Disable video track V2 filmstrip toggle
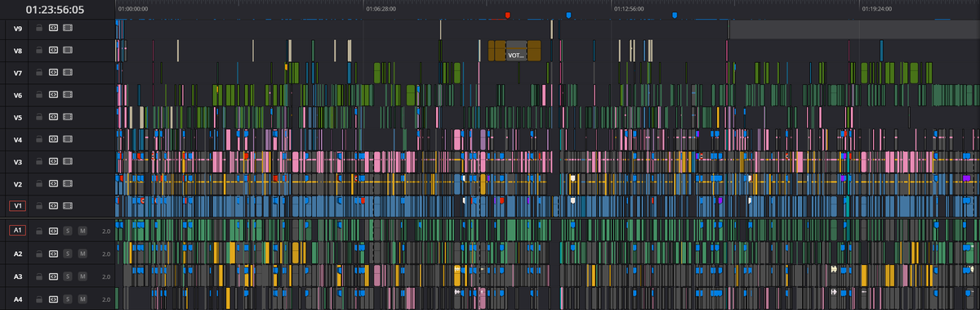This screenshot has height=310, width=980. (x=68, y=183)
